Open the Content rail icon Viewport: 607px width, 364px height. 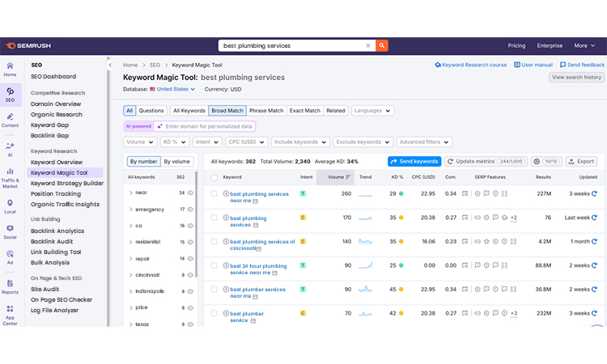tap(10, 121)
